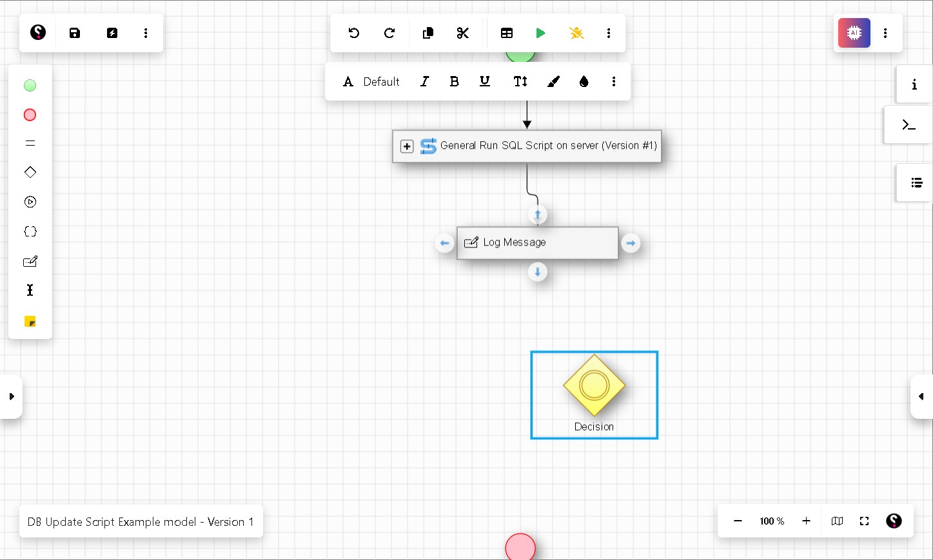Image resolution: width=933 pixels, height=560 pixels.
Task: Click the logo icon in zoom toolbar
Action: click(894, 521)
